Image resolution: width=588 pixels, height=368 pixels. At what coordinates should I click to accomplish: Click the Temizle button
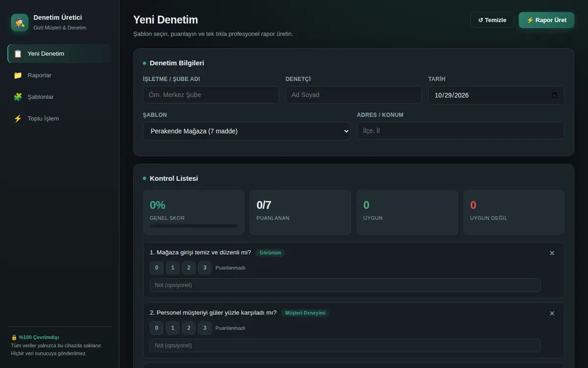[492, 20]
